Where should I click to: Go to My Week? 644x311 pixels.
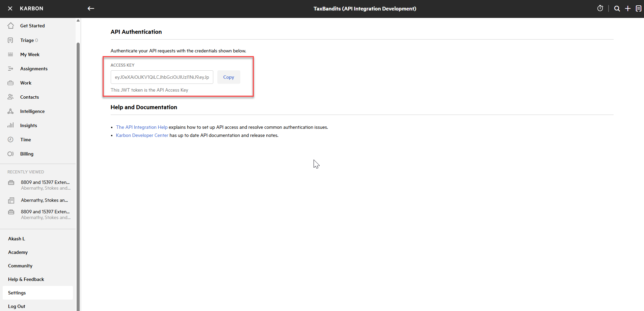point(30,54)
